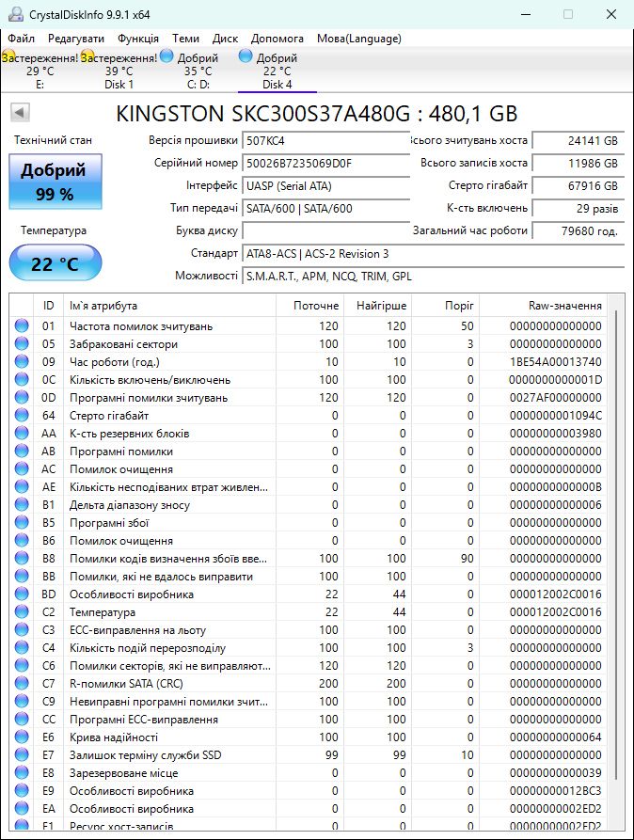Image resolution: width=634 pixels, height=840 pixels.
Task: Click the Найгірше column header
Action: (378, 306)
